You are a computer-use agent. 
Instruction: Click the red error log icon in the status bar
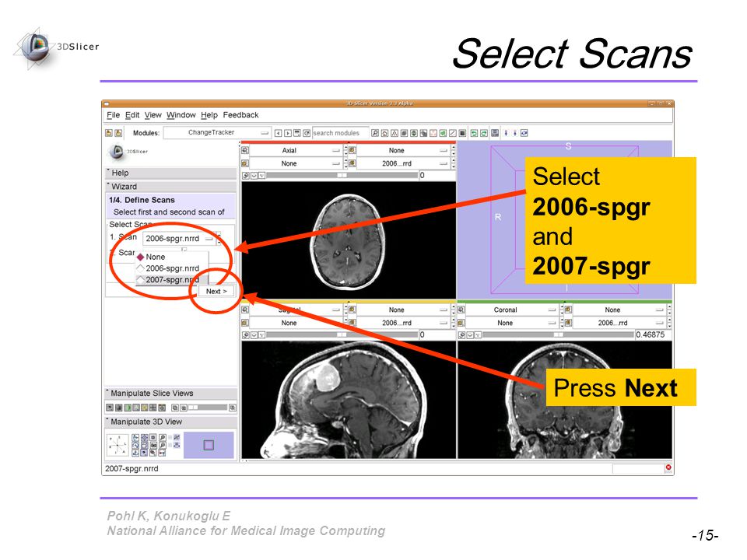pyautogui.click(x=668, y=467)
